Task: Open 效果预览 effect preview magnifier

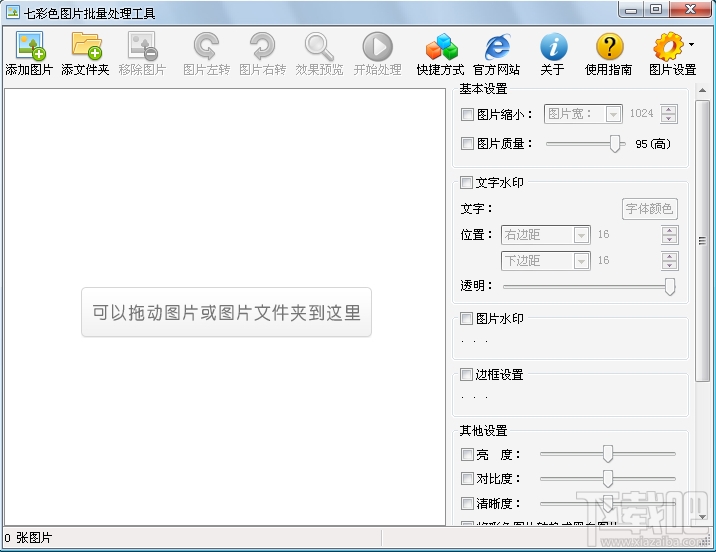Action: (x=319, y=46)
